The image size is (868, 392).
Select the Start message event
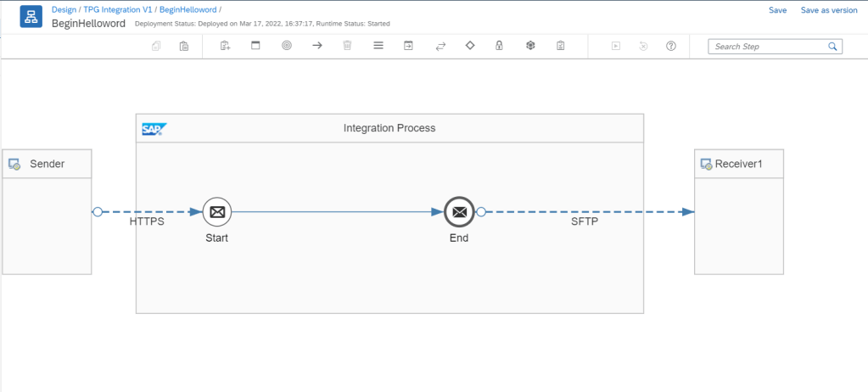[x=217, y=212]
